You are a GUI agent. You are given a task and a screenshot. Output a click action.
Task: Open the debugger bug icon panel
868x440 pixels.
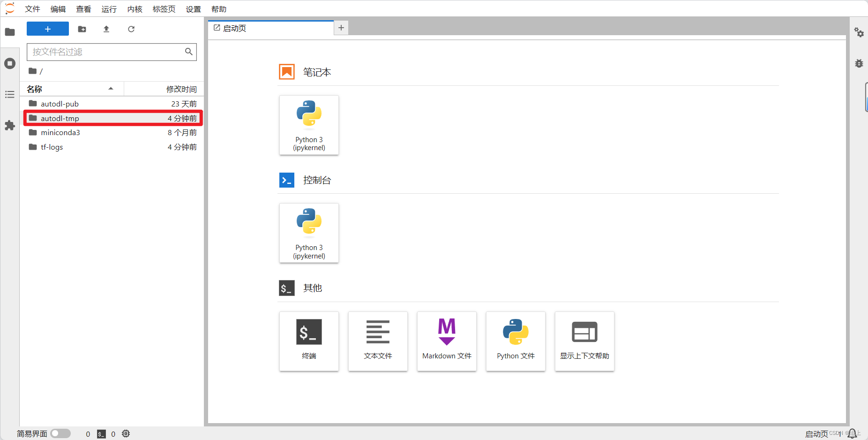point(859,63)
